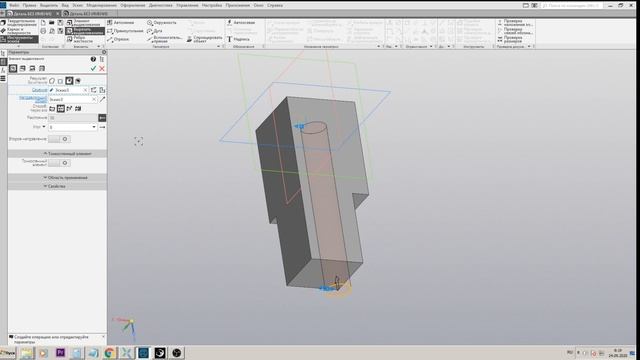Run Проверка размеров check
Screen dimensions: 640x360
pyautogui.click(x=510, y=39)
